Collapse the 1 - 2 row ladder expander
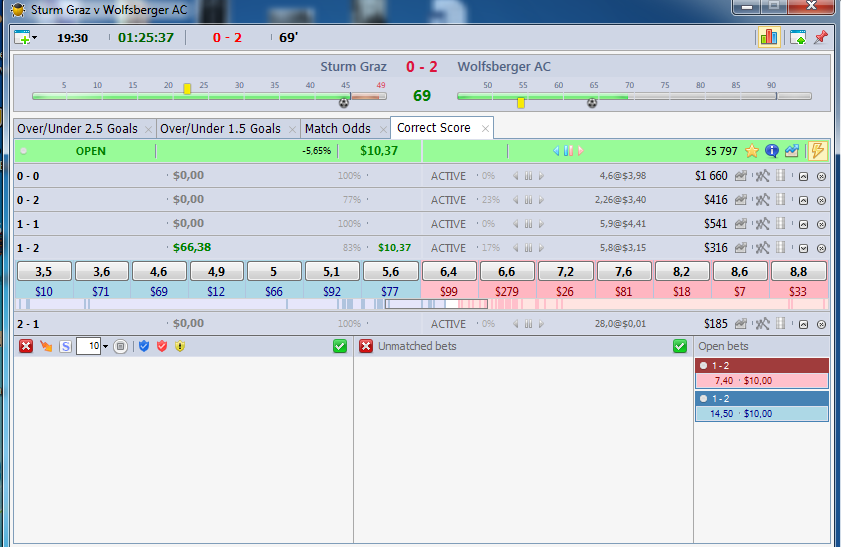The height and width of the screenshot is (547, 841). pos(803,248)
